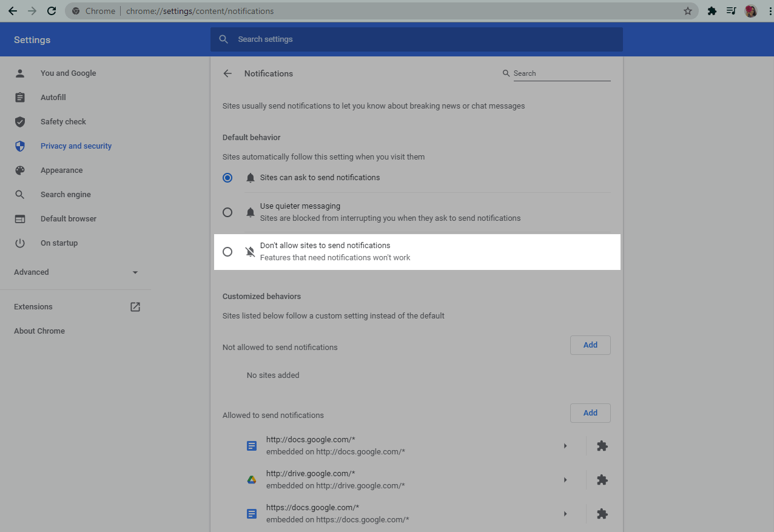Click the magnifier icon beside notifications Search
This screenshot has width=774, height=532.
tap(506, 73)
